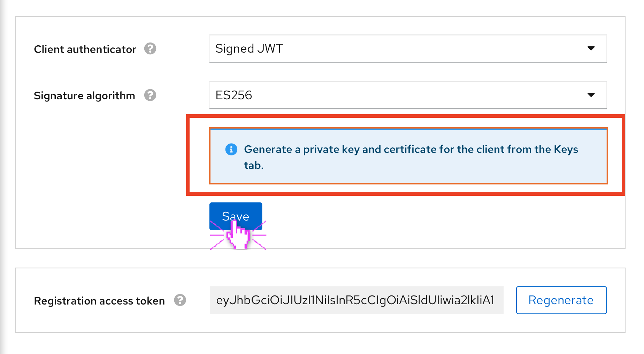The image size is (644, 354).
Task: Click the Save button below the alert
Action: 236,216
